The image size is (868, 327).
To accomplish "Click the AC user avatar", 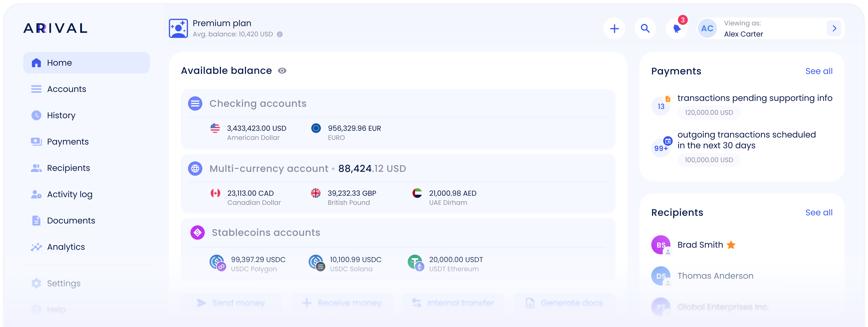I will (x=707, y=29).
